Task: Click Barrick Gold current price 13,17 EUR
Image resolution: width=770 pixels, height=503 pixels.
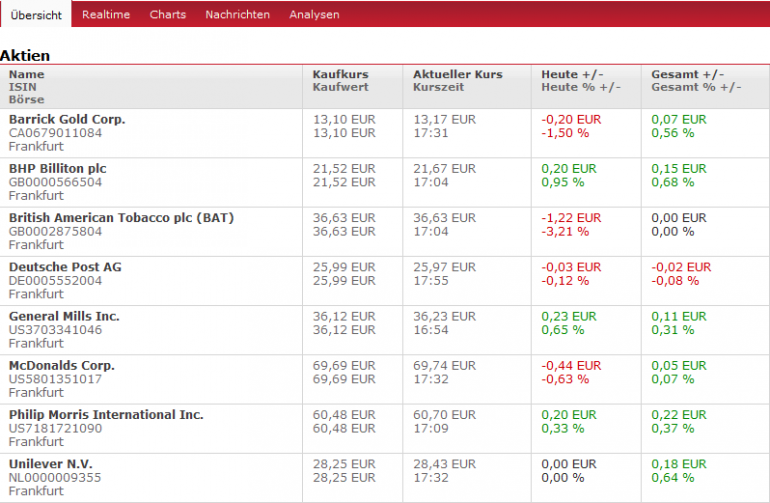Action: (444, 119)
